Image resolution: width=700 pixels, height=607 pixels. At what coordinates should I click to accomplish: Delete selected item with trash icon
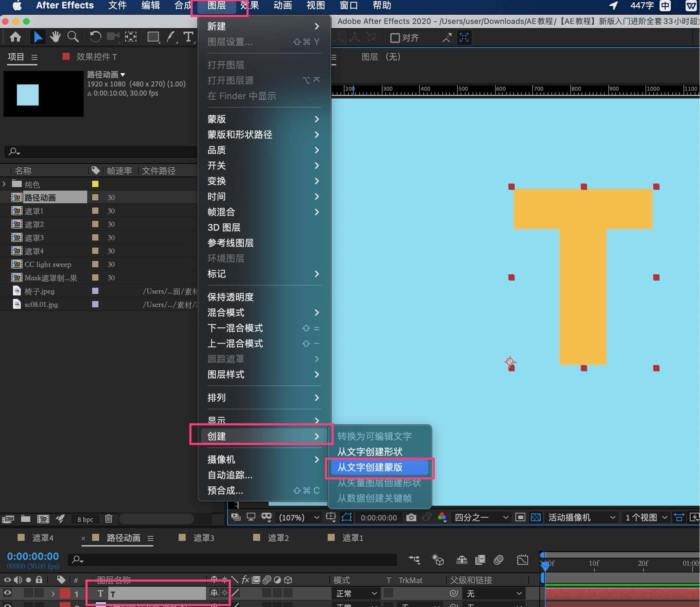[109, 519]
